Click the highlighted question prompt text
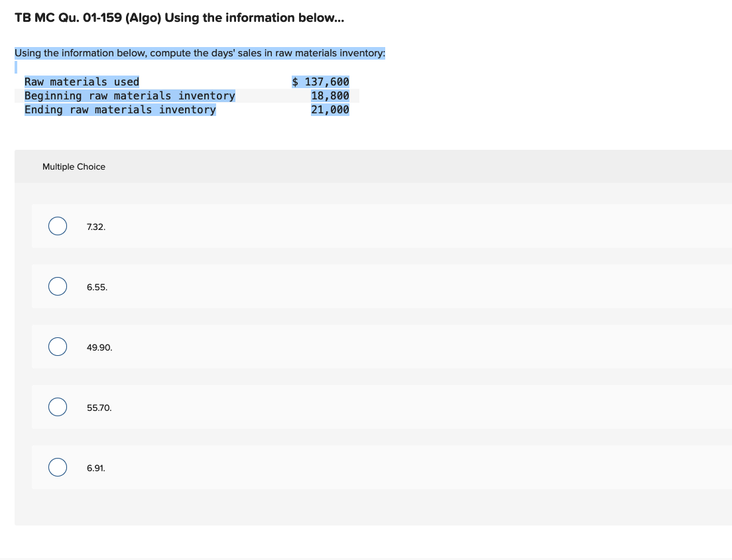 (x=199, y=52)
